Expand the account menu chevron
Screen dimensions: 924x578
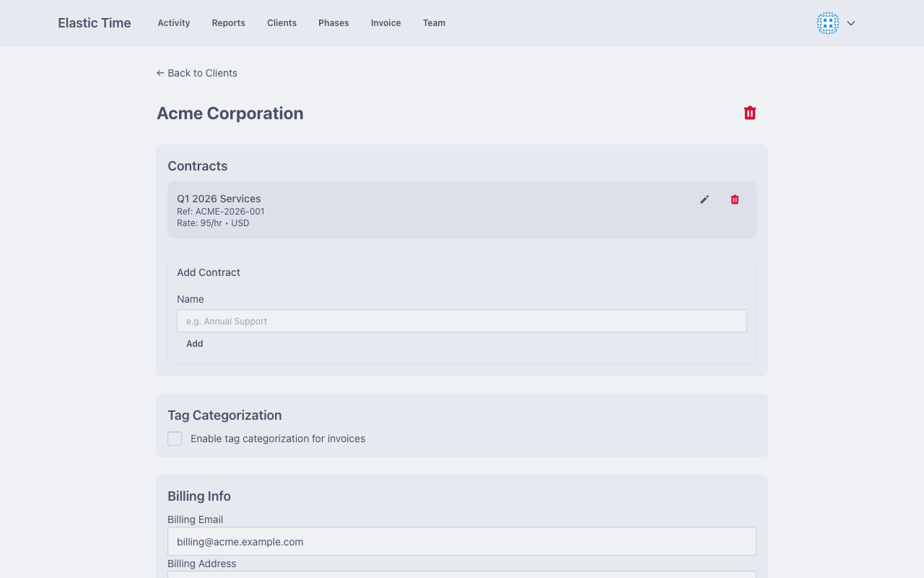[x=850, y=23]
